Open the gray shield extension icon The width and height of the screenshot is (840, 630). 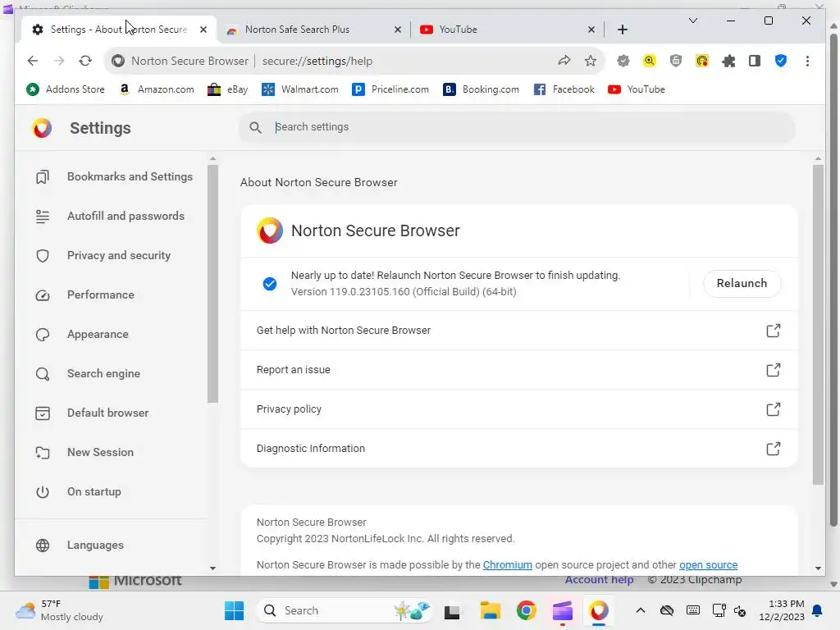coord(676,61)
